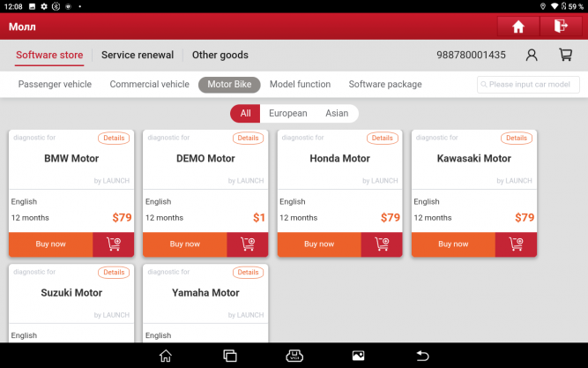Open Details for Honda Motor
The width and height of the screenshot is (588, 368).
pos(382,139)
